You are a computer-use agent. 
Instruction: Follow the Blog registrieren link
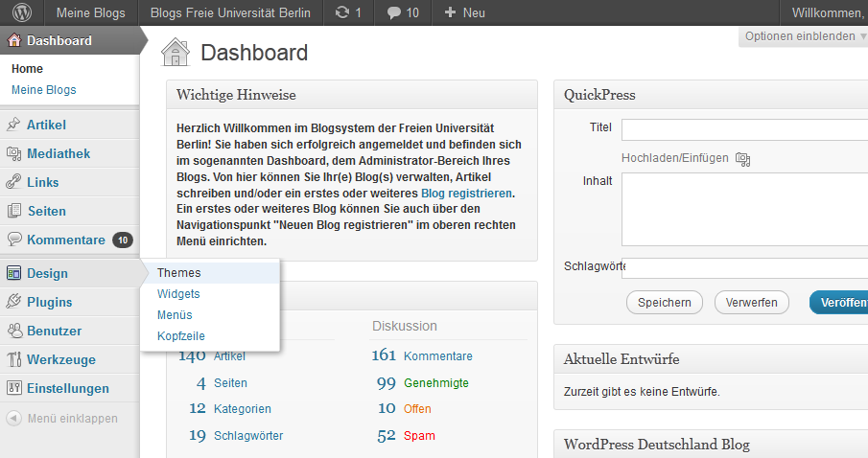(466, 194)
